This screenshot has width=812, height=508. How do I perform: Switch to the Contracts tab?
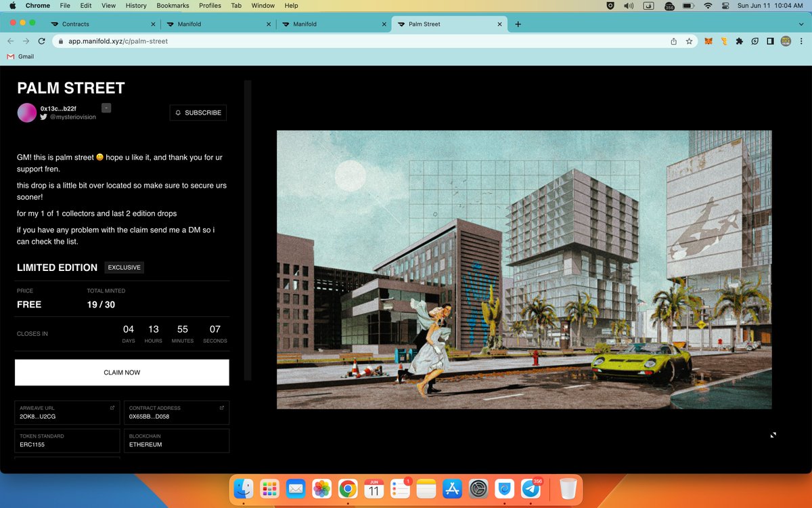pyautogui.click(x=101, y=24)
